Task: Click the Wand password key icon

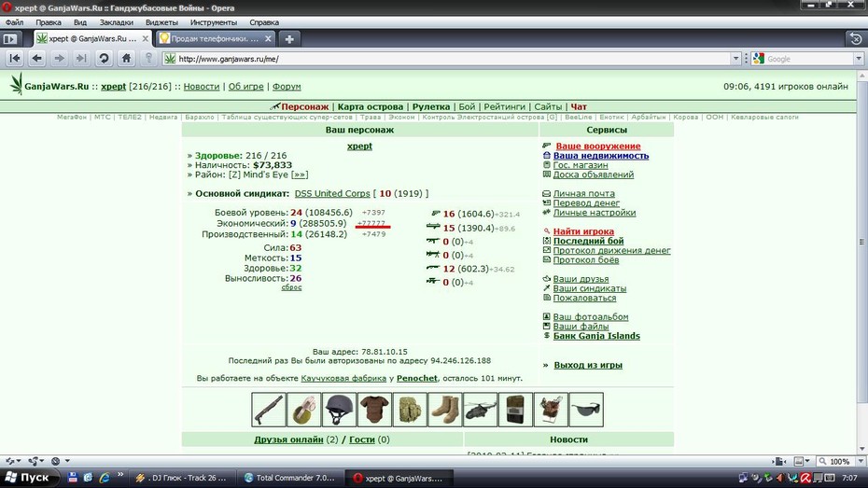Action: tap(148, 58)
